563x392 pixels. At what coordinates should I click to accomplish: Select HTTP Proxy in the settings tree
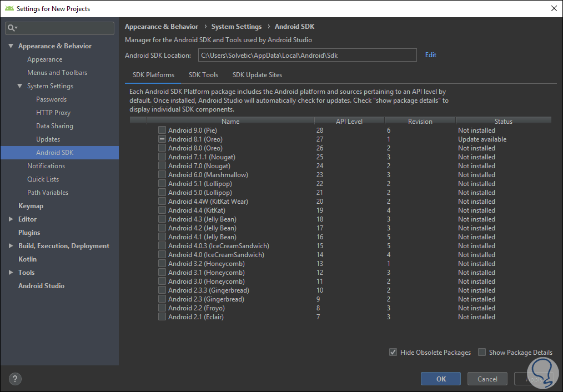point(53,113)
